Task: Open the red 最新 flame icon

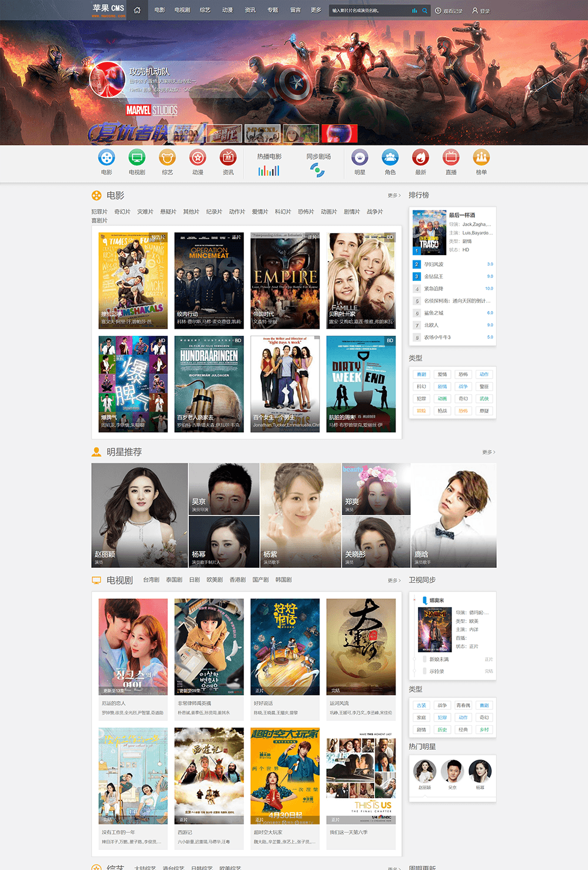Action: pos(420,157)
